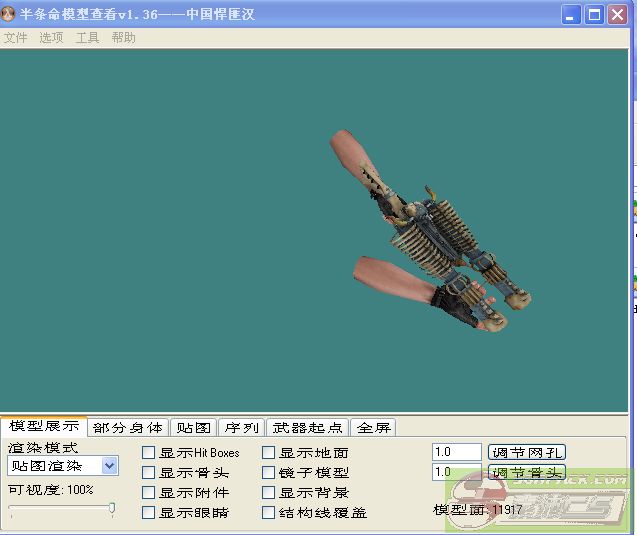Switch to the 贴图 tab

pyautogui.click(x=193, y=427)
